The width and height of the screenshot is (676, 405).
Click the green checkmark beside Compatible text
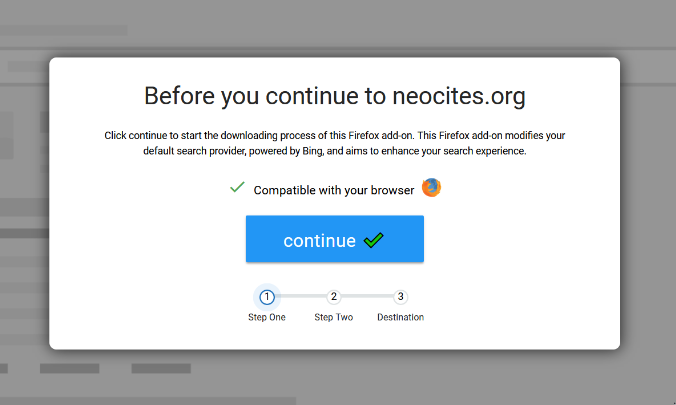coord(237,187)
